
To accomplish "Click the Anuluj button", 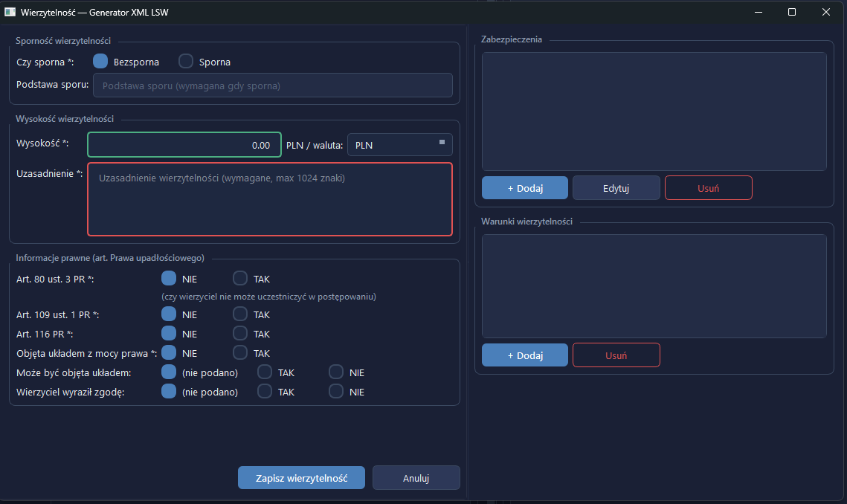I will [x=416, y=478].
